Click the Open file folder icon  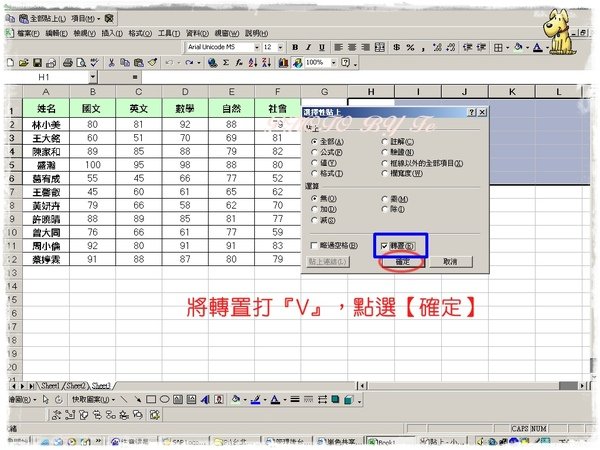24,62
